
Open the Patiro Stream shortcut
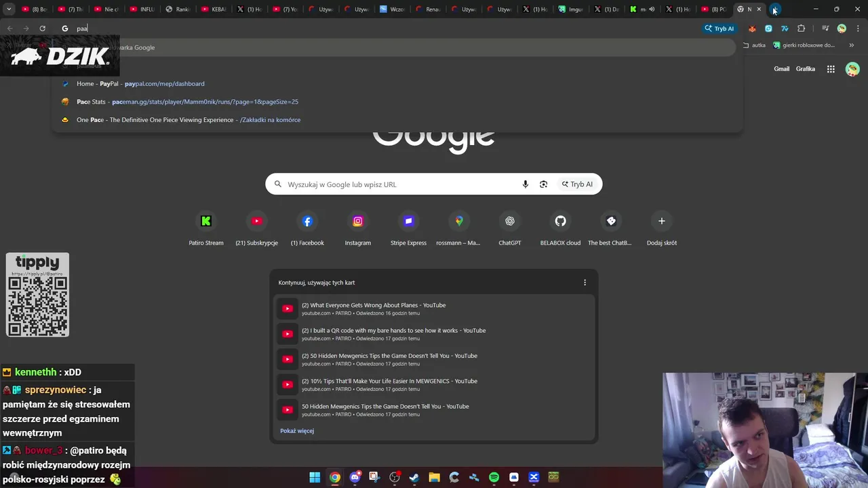[206, 228]
